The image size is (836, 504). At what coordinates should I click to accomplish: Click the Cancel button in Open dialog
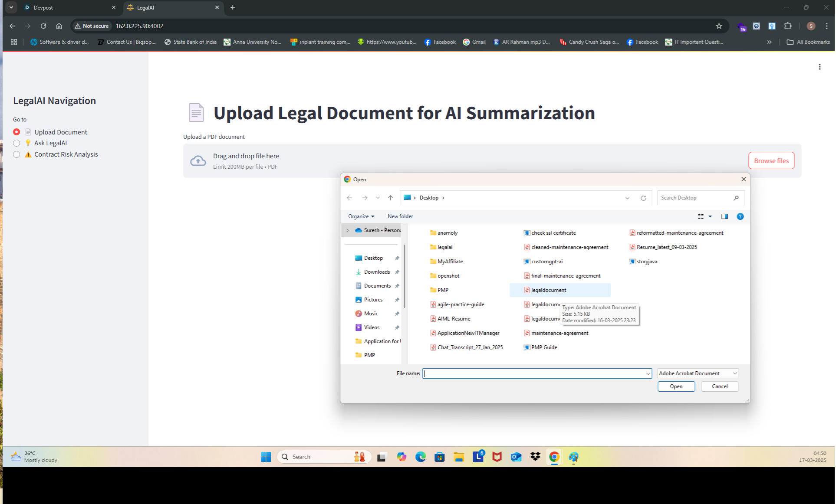click(x=719, y=386)
